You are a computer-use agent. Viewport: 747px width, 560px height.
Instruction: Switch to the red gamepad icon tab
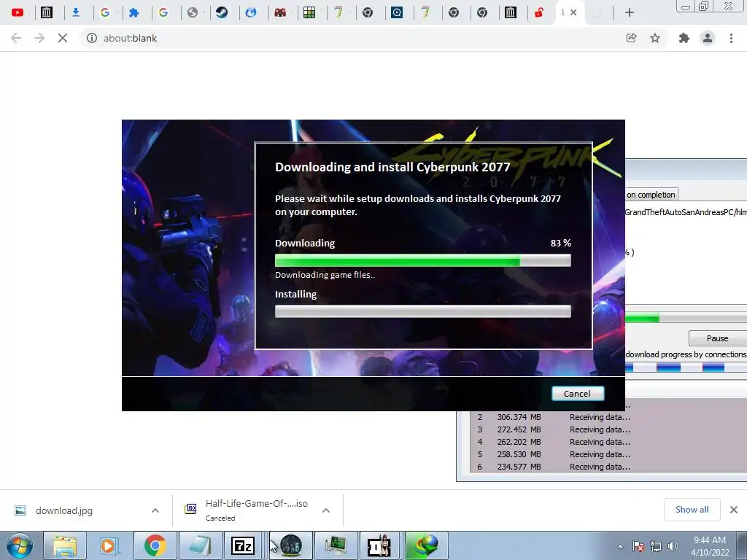(280, 12)
